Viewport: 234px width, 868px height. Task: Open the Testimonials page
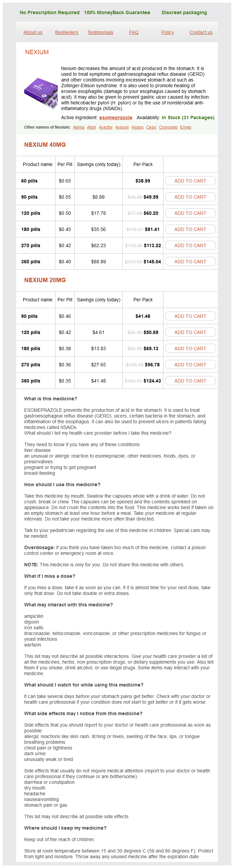coord(100,32)
